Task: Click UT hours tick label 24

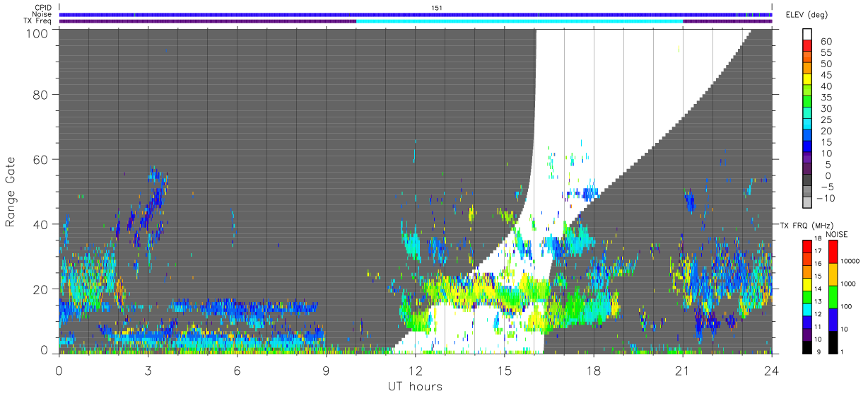Action: pos(772,369)
